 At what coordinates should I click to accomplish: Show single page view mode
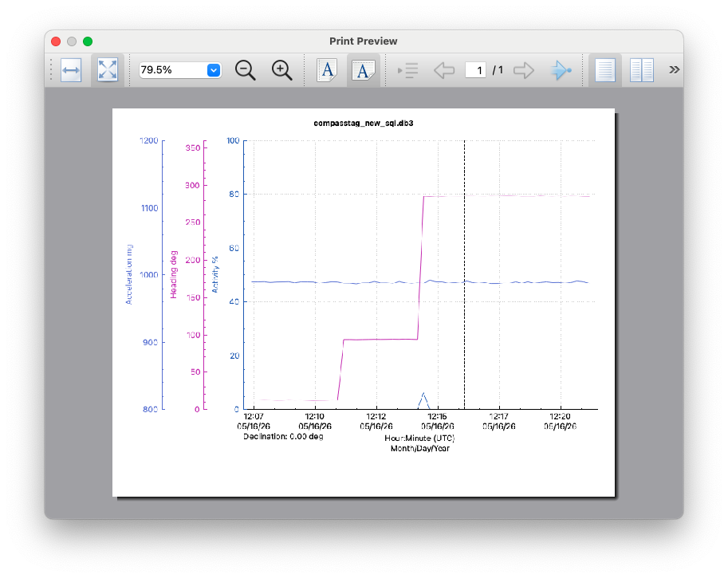pyautogui.click(x=605, y=70)
